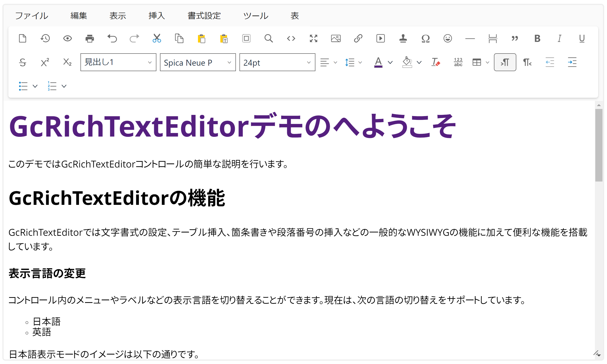The width and height of the screenshot is (607, 364).
Task: Toggle strikethrough formatting
Action: tap(23, 62)
